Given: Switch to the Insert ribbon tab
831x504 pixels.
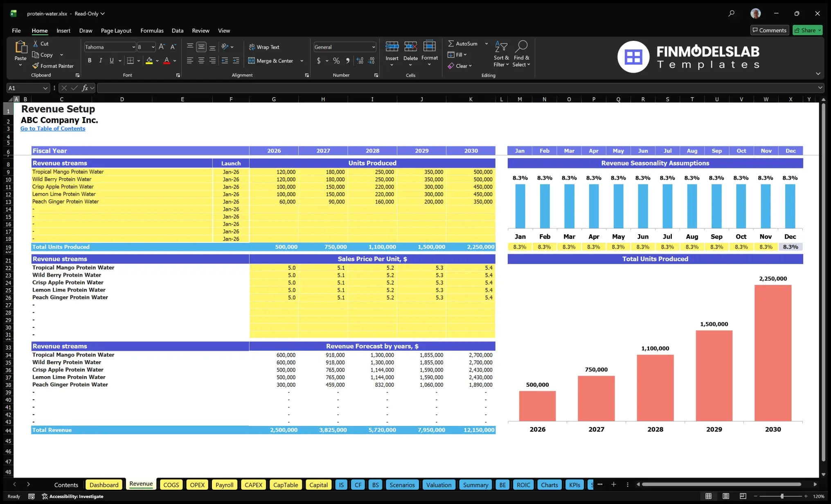Looking at the screenshot, I should 63,31.
